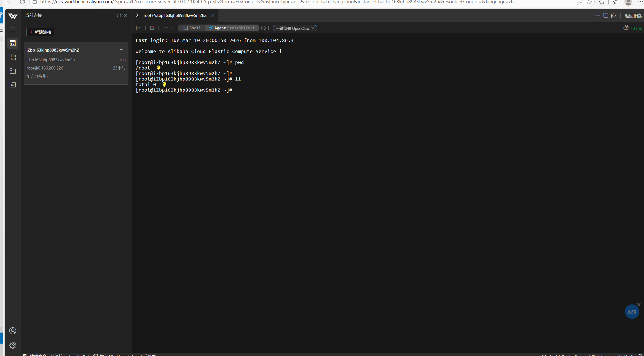The height and width of the screenshot is (356, 644).
Task: Click the 新建连接 new connection button
Action: pos(40,32)
